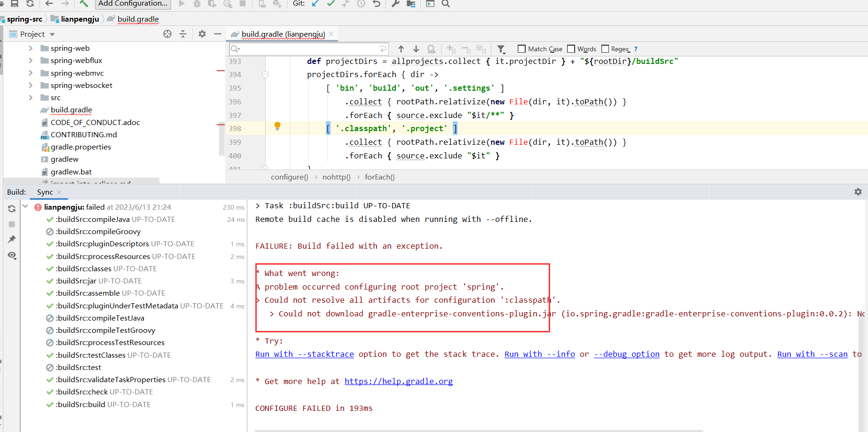Image resolution: width=868 pixels, height=432 pixels.
Task: Click the Debug bug icon in toolbar
Action: [x=197, y=4]
